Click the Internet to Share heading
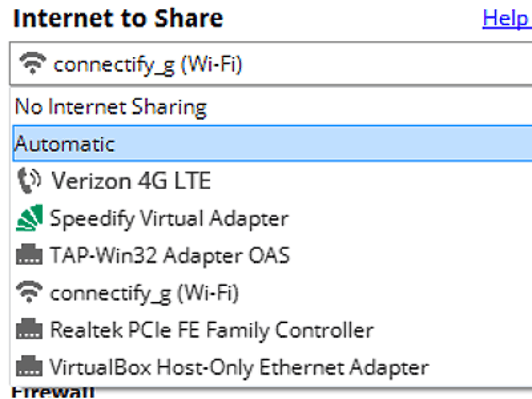 [x=118, y=19]
